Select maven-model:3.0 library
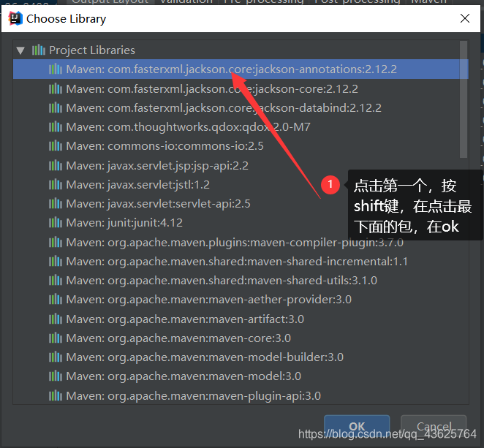The width and height of the screenshot is (484, 448). [x=184, y=376]
